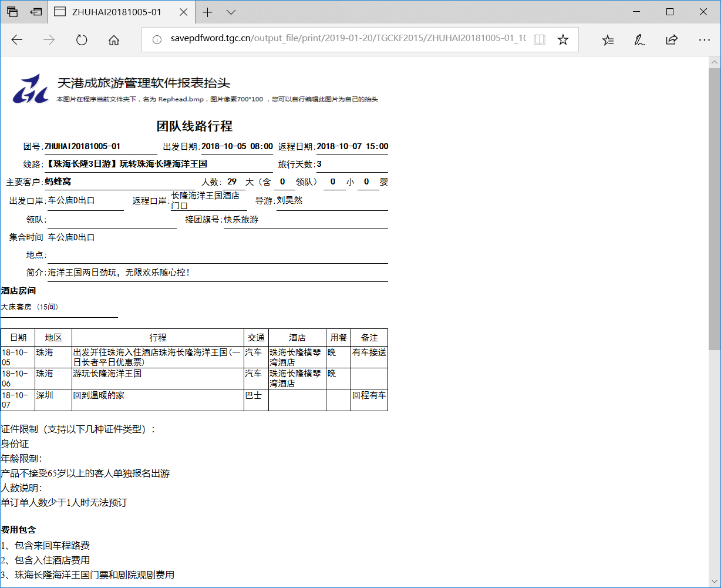The width and height of the screenshot is (721, 588).
Task: Show tab previews chevron
Action: click(231, 12)
